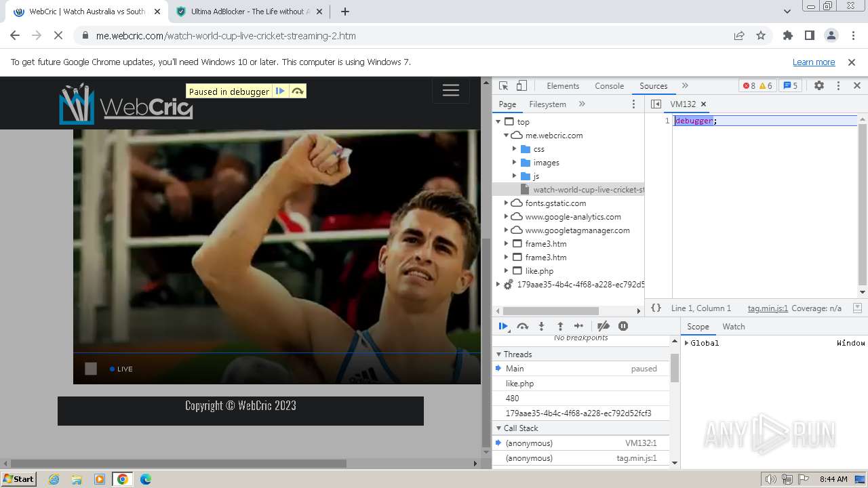Select the anonymous tag.min.js:1 call frame

[581, 458]
